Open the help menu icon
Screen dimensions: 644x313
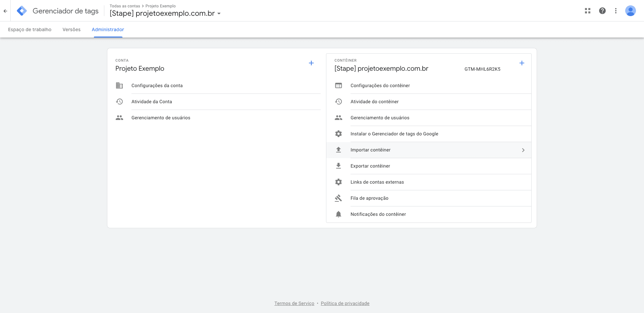point(602,11)
